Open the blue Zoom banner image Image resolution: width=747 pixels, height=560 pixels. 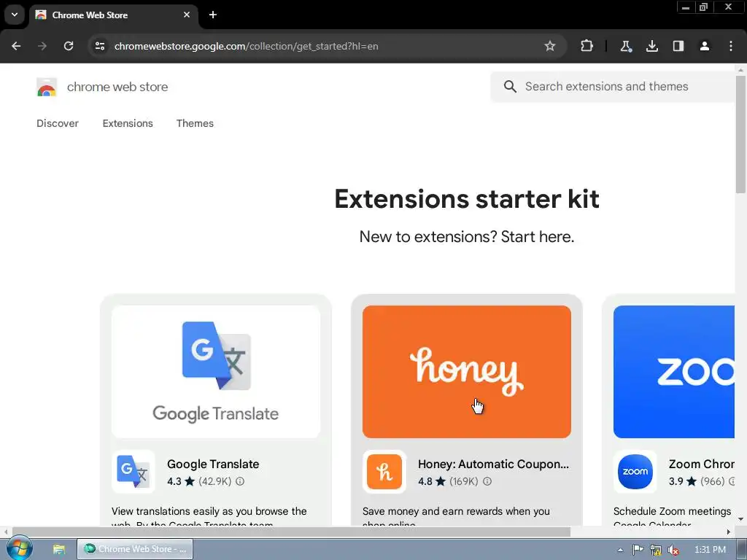pos(673,371)
